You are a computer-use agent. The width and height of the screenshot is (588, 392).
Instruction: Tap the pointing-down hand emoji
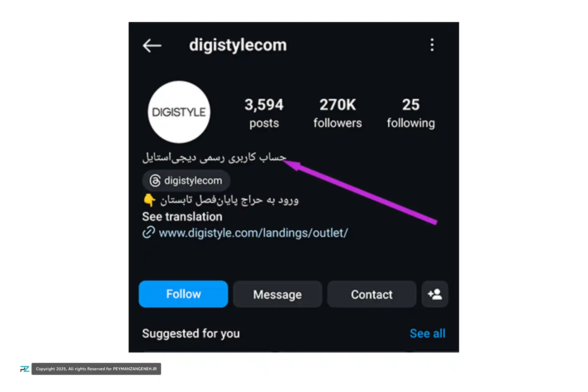pyautogui.click(x=149, y=200)
